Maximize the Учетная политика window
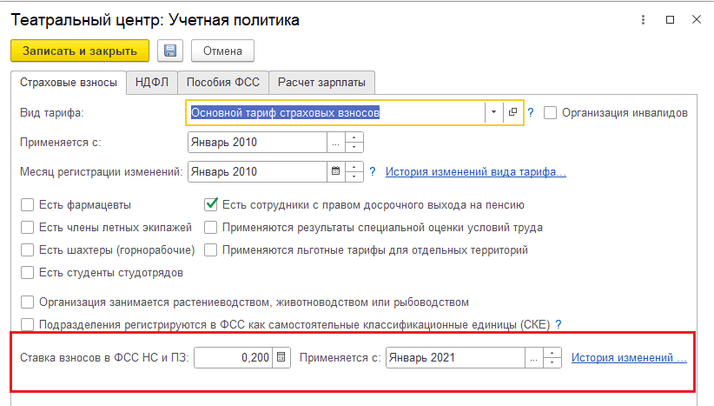 [670, 20]
